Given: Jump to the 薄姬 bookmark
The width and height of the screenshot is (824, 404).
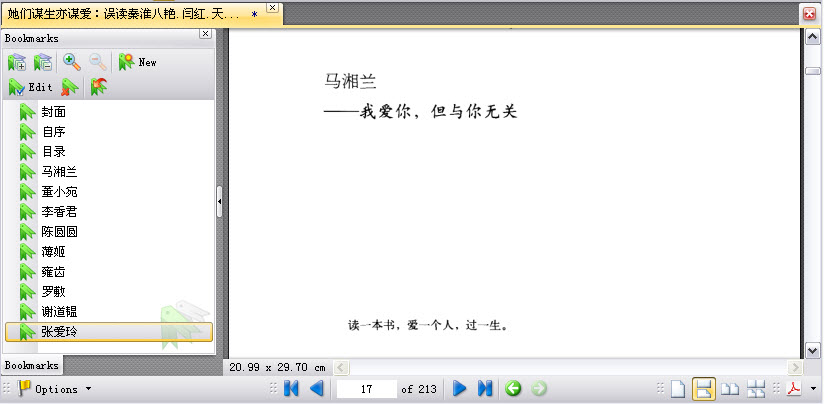Looking at the screenshot, I should point(54,252).
